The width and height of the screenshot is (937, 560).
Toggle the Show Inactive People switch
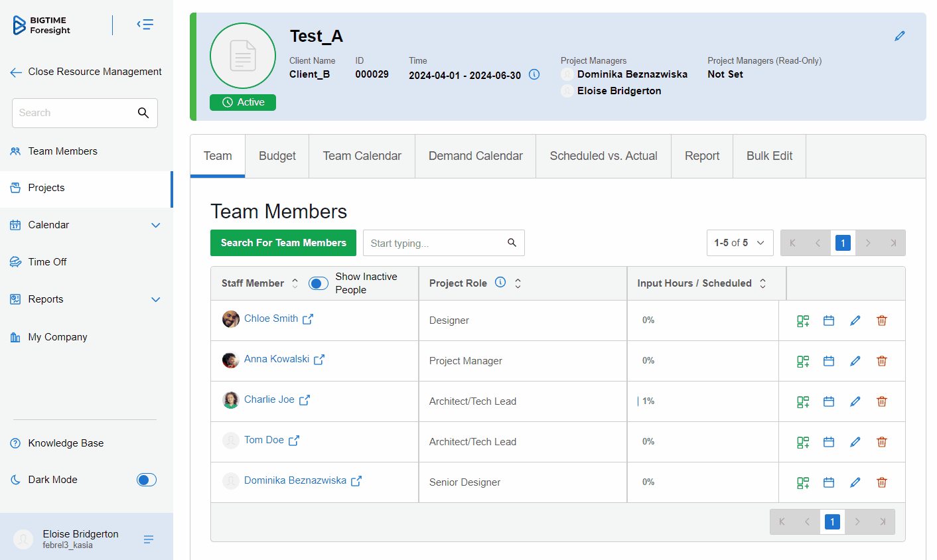(319, 283)
